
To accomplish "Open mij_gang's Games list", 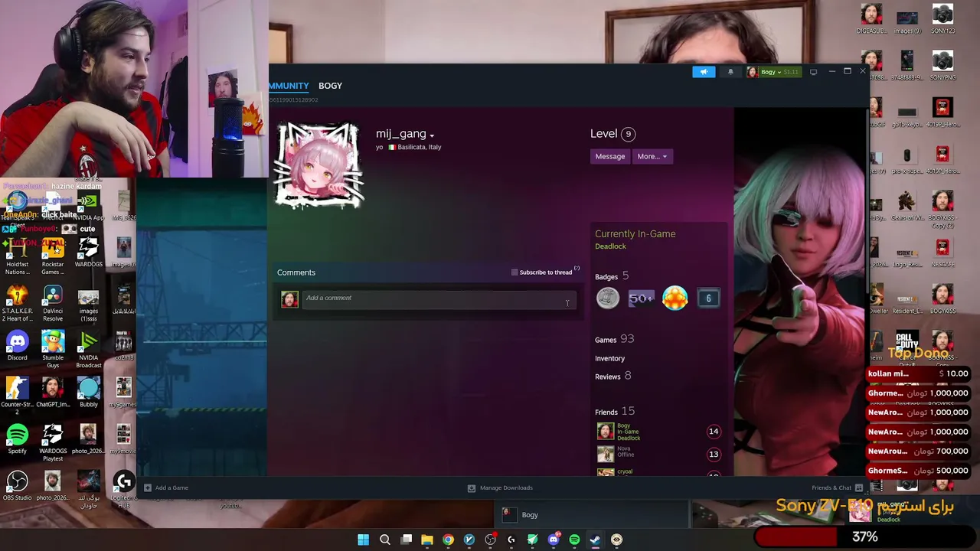I will (614, 339).
